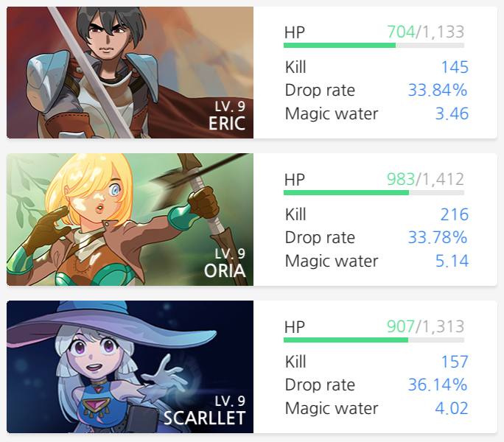Click Oria's Magic water value 5.14
This screenshot has width=504, height=442.
click(x=452, y=261)
